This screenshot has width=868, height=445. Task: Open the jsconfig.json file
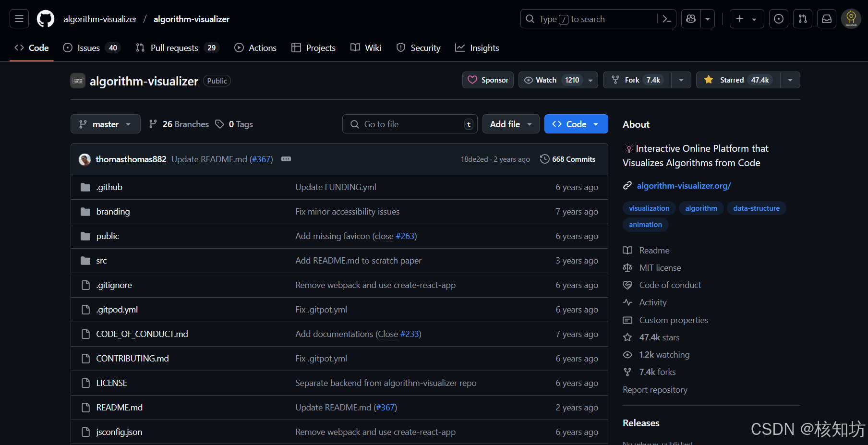119,432
